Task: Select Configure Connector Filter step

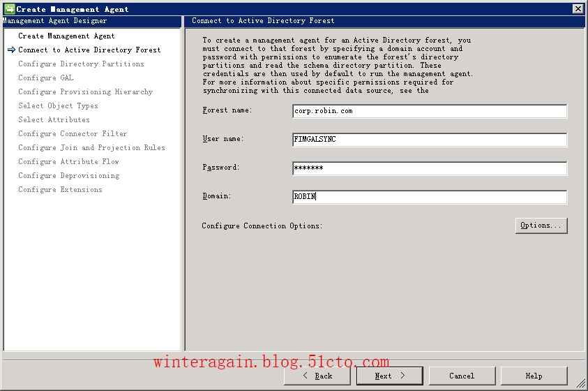Action: (73, 133)
